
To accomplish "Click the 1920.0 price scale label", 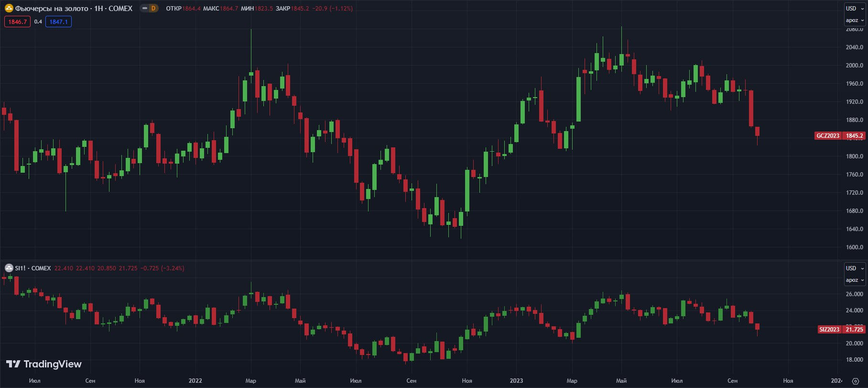I will [855, 101].
